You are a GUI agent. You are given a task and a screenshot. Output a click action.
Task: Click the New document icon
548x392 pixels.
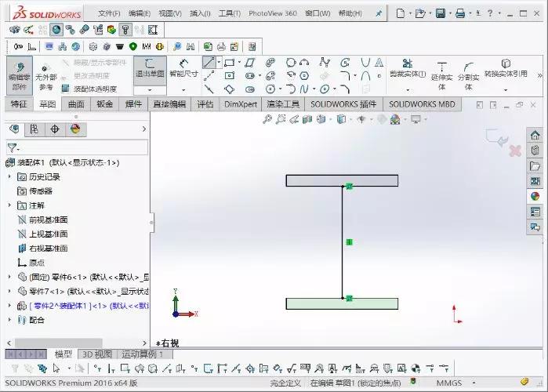[x=401, y=13]
